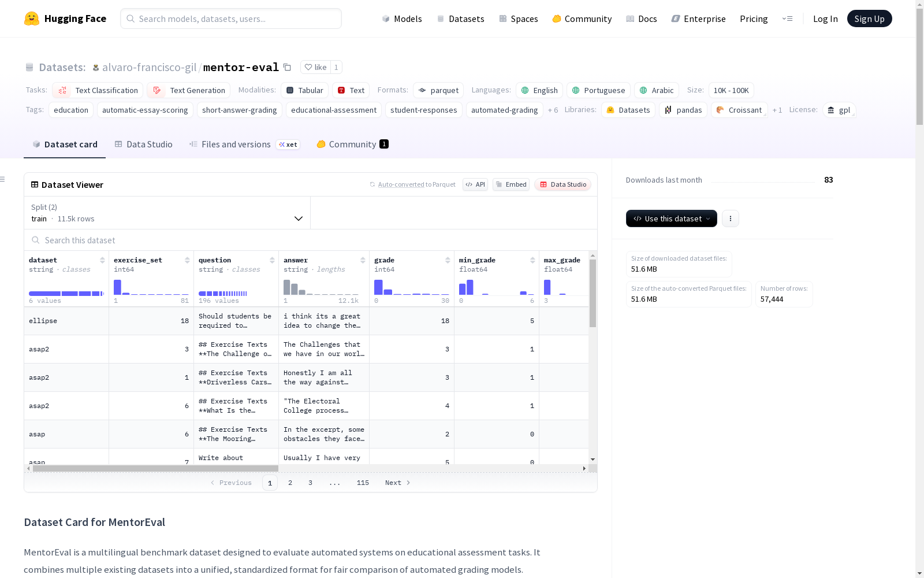Go to page 2 of the viewer
The height and width of the screenshot is (578, 924).
pyautogui.click(x=290, y=483)
